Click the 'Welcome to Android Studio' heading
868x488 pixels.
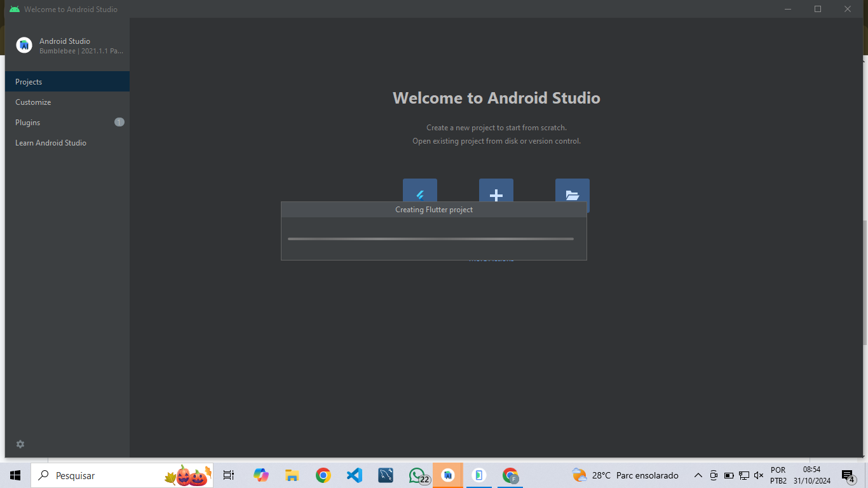pyautogui.click(x=496, y=98)
